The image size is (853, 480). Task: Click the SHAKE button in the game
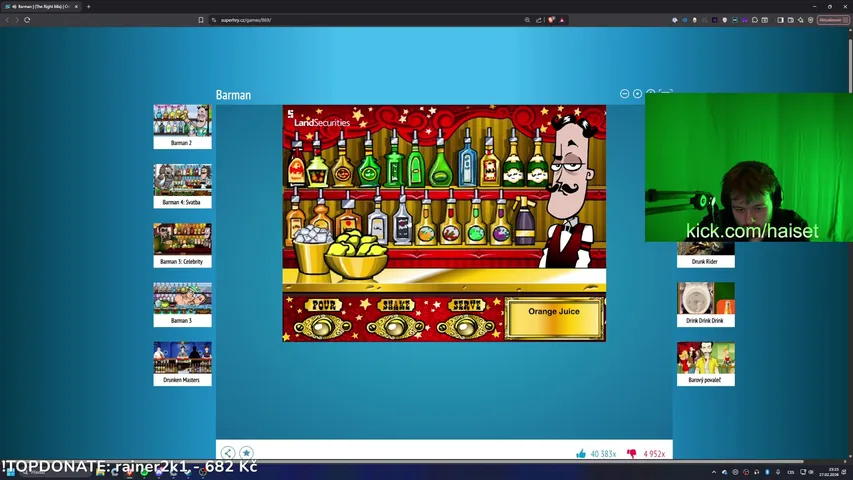click(x=395, y=327)
